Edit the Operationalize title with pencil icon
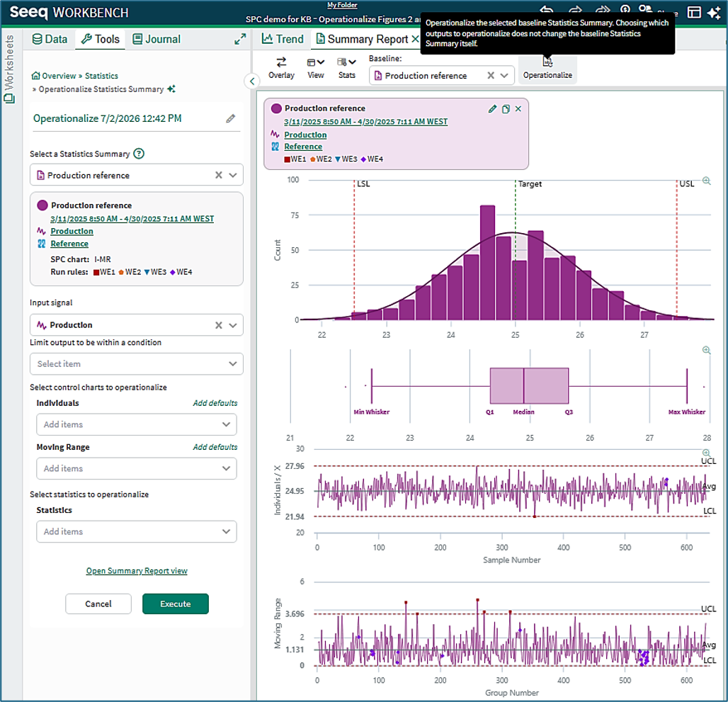 [231, 118]
